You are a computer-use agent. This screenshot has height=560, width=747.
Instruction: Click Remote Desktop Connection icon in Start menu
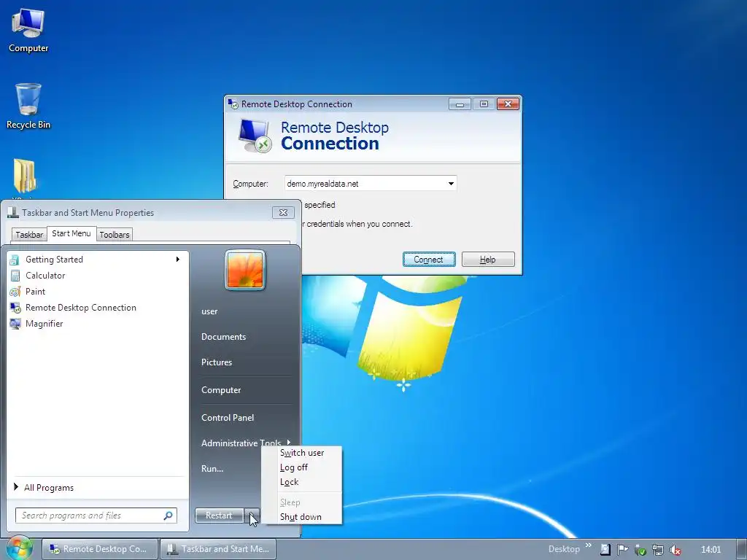[15, 308]
